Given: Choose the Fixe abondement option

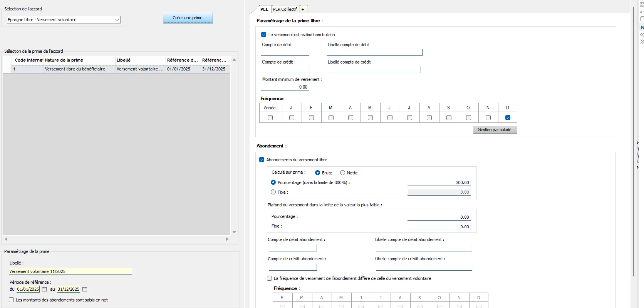Looking at the screenshot, I should click(x=273, y=192).
